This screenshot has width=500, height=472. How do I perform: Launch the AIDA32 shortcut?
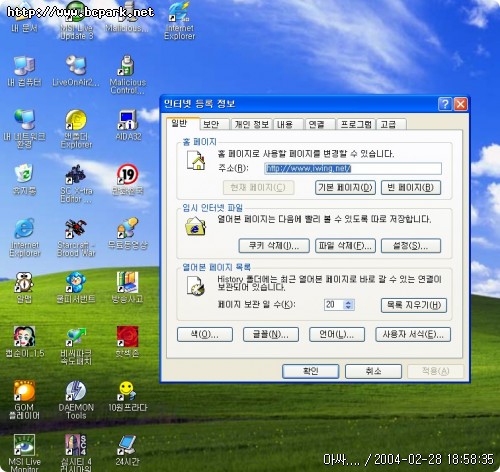tap(128, 125)
